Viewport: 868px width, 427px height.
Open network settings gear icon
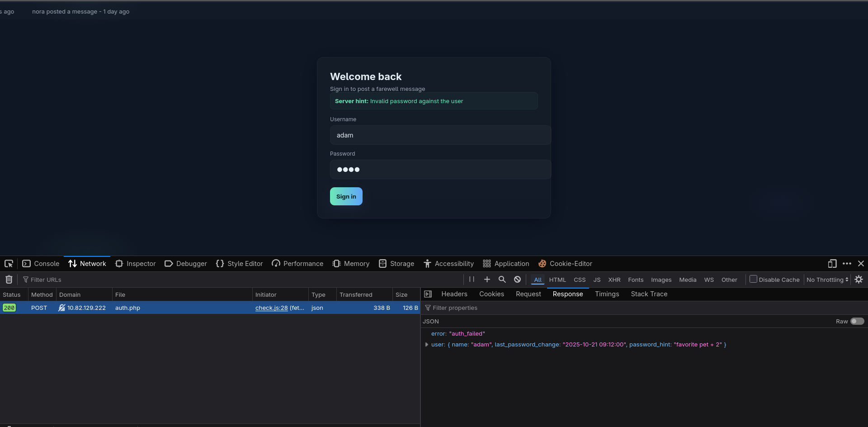pyautogui.click(x=859, y=280)
